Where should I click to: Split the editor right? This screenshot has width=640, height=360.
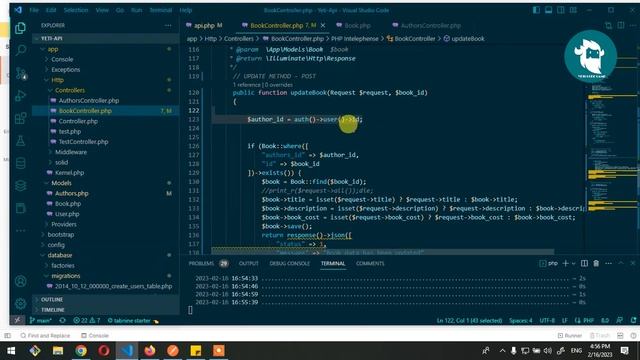(x=621, y=25)
